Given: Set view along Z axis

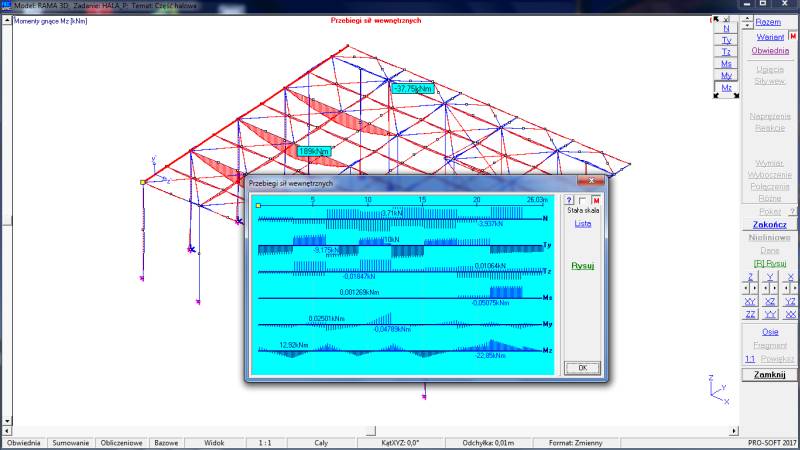Looking at the screenshot, I should click(x=750, y=277).
